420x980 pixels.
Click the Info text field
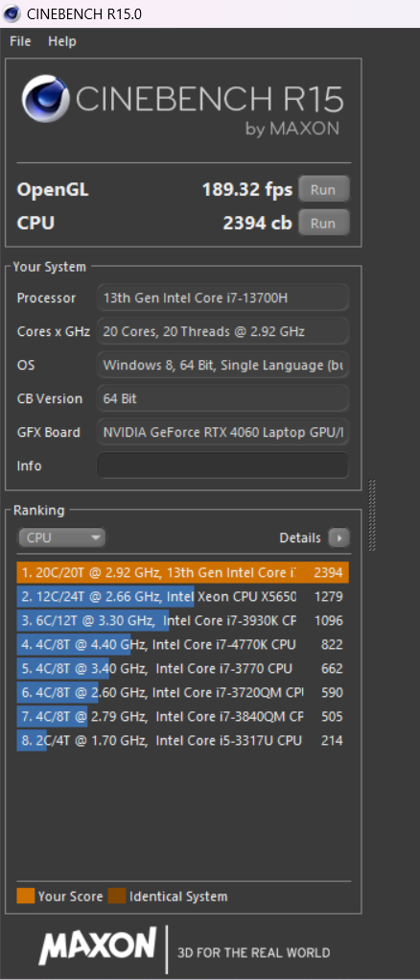222,466
